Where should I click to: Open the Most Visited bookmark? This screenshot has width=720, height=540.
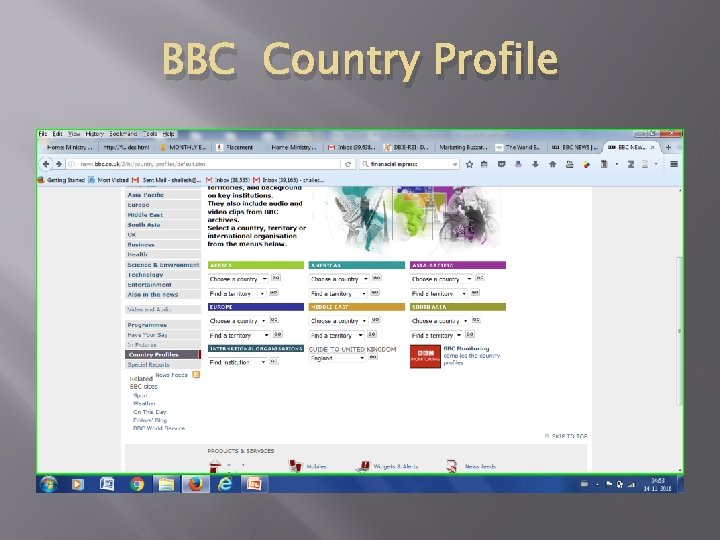point(108,180)
